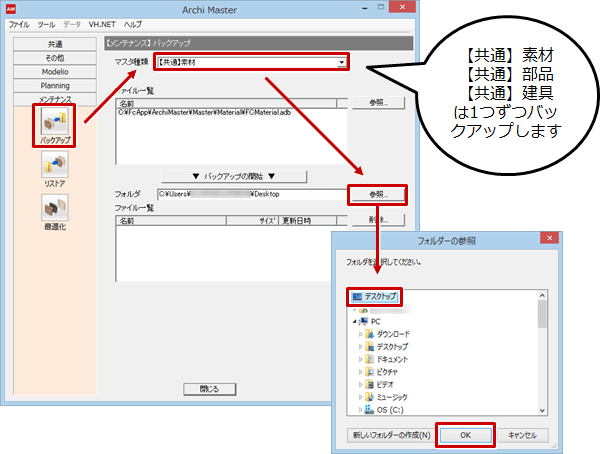Switch to the Modelio category tab

point(54,73)
